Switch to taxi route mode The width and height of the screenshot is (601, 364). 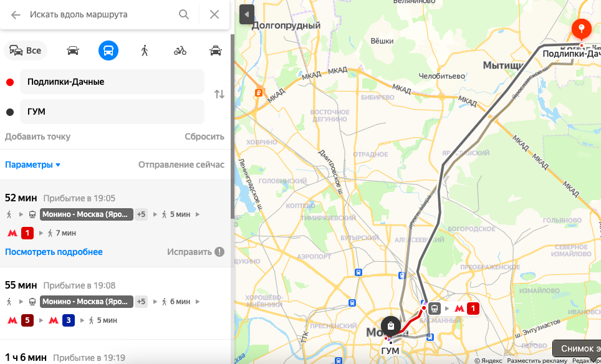tap(216, 50)
